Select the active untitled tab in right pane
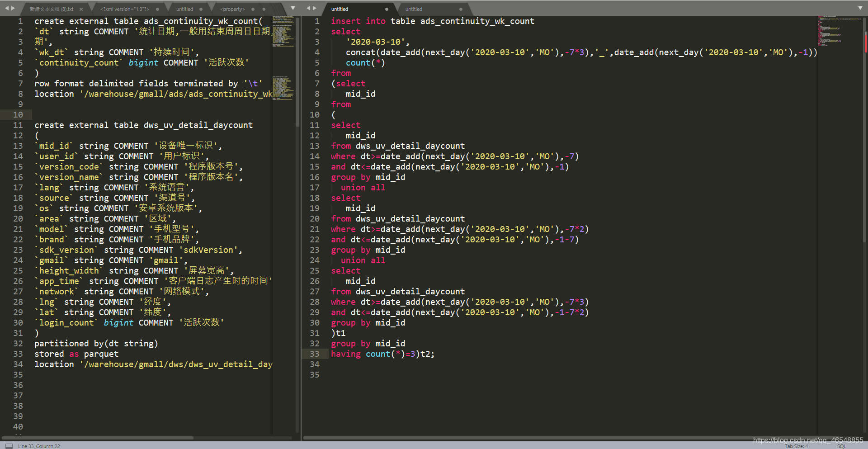The width and height of the screenshot is (868, 449). tap(340, 9)
